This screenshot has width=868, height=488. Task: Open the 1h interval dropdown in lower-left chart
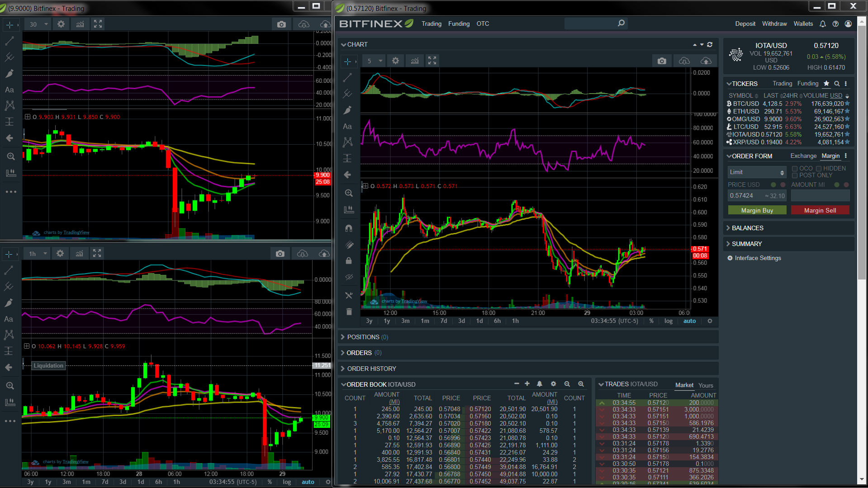(x=38, y=254)
